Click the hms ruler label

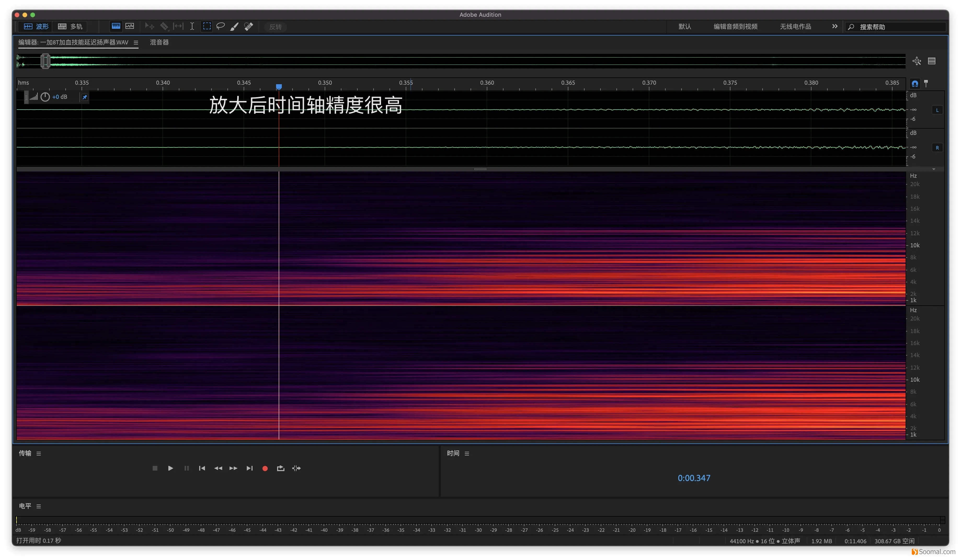23,82
